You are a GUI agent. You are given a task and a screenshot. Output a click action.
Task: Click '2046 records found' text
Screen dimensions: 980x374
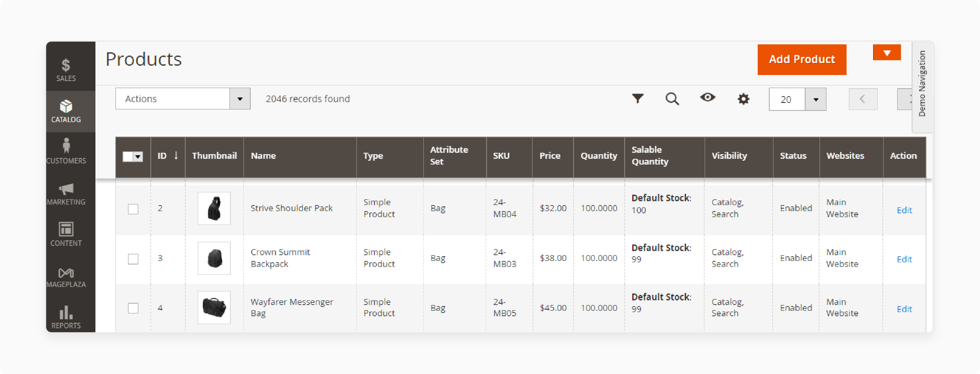(307, 99)
